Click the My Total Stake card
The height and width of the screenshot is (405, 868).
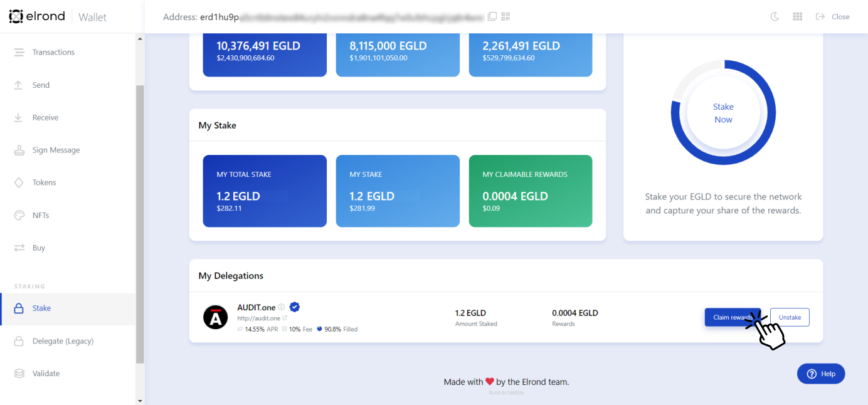coord(265,191)
